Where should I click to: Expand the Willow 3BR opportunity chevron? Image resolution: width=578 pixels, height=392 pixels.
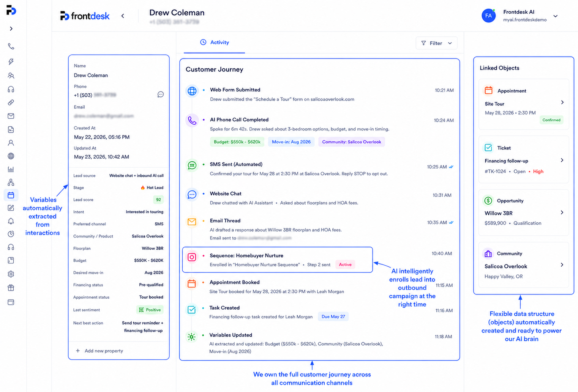coord(562,213)
